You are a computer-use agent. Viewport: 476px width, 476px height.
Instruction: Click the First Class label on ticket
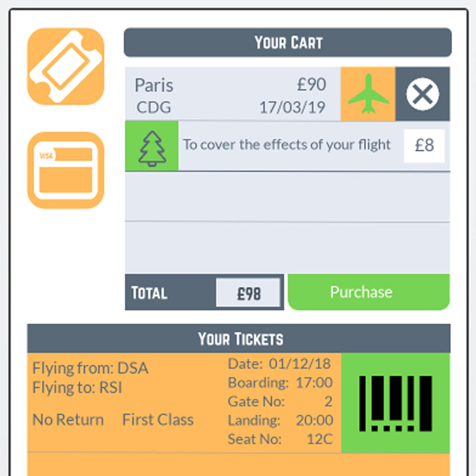(x=158, y=420)
